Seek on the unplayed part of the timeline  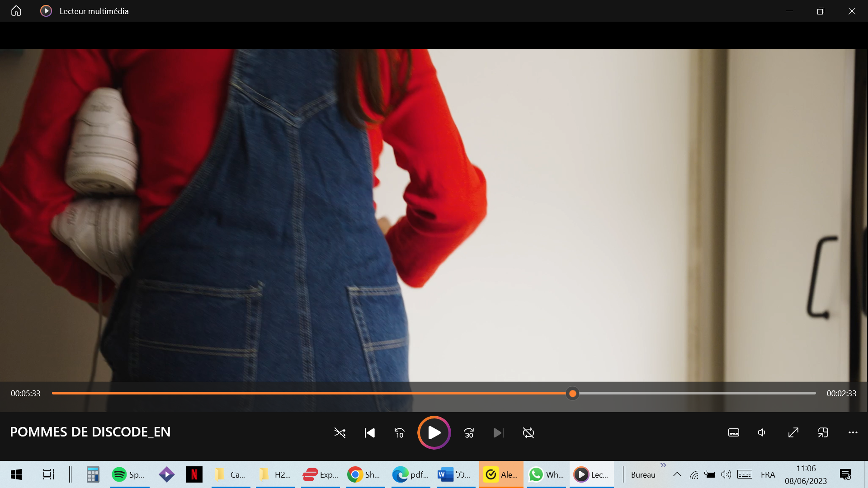coord(696,394)
